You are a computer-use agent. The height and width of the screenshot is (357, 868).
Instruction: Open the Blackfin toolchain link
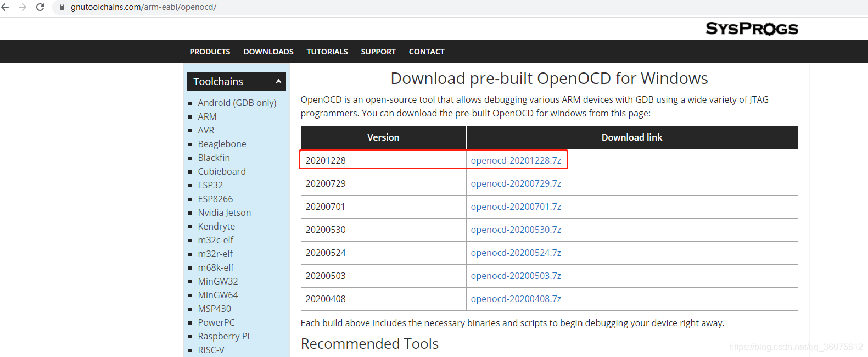[x=214, y=158]
